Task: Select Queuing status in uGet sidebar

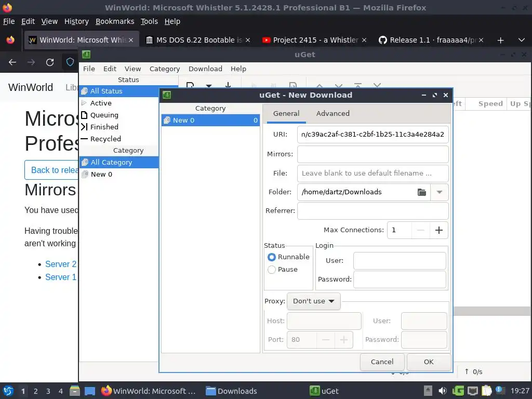Action: pyautogui.click(x=119, y=115)
